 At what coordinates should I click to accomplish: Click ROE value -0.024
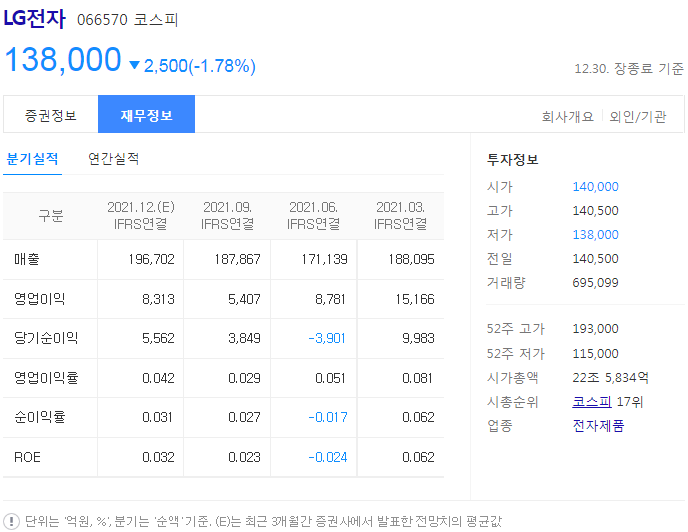coord(328,457)
